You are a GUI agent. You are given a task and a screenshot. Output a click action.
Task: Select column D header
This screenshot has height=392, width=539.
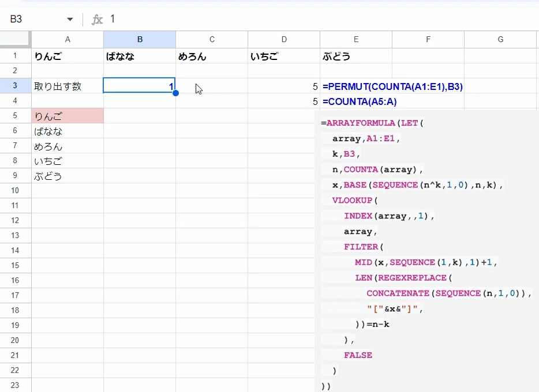pyautogui.click(x=284, y=39)
